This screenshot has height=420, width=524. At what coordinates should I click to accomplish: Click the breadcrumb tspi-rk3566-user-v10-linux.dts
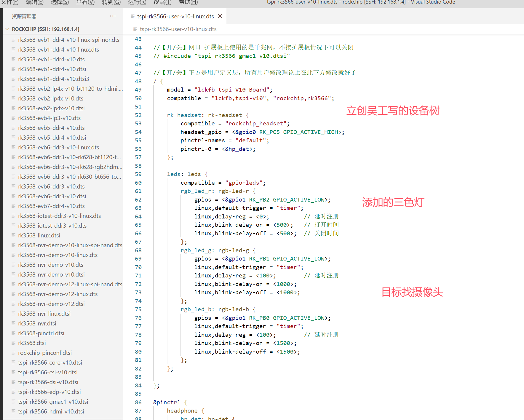click(x=178, y=29)
